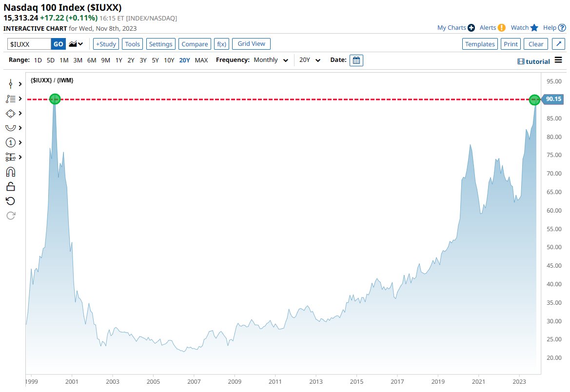Screen dimensions: 570x392
Task: Open the 20Y period dropdown
Action: [310, 60]
